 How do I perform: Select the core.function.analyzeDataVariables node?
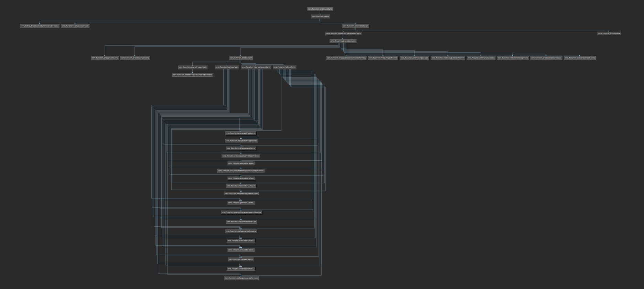(x=241, y=148)
